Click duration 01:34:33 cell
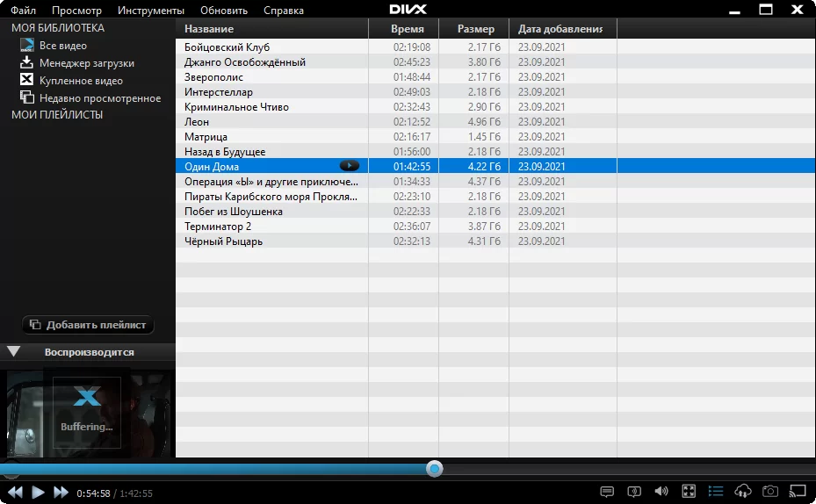The height and width of the screenshot is (504, 816). [412, 182]
